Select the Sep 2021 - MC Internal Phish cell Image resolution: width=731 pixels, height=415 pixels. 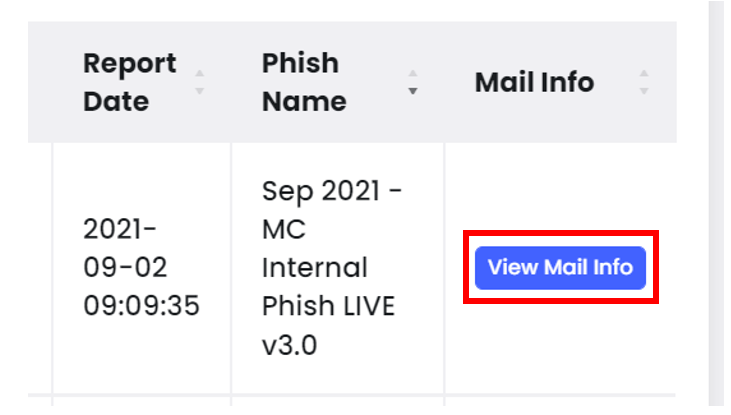338,268
